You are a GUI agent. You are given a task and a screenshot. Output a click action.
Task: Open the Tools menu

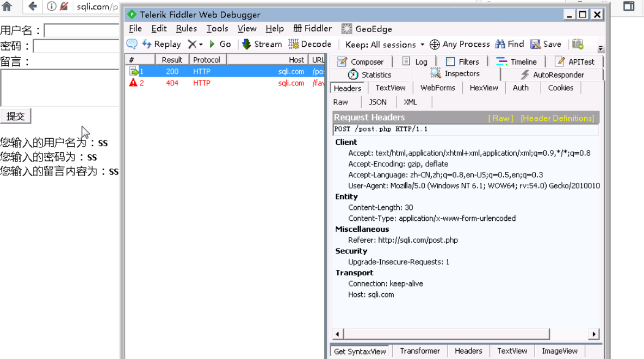point(217,29)
